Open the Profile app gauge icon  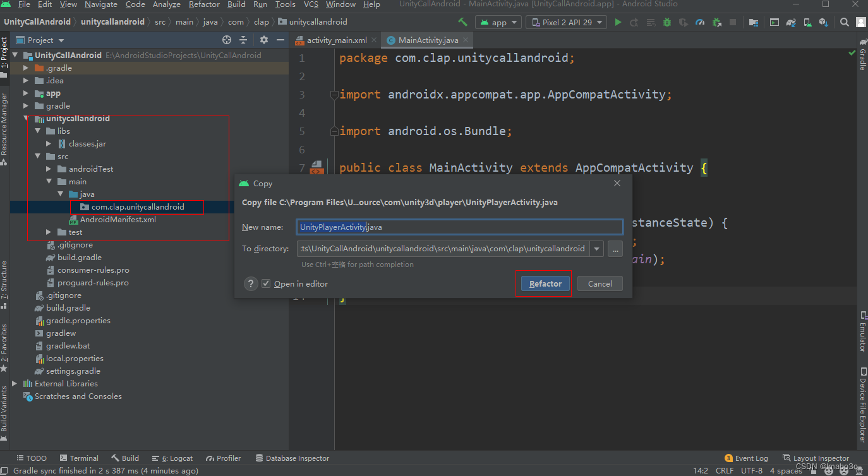[x=700, y=22]
